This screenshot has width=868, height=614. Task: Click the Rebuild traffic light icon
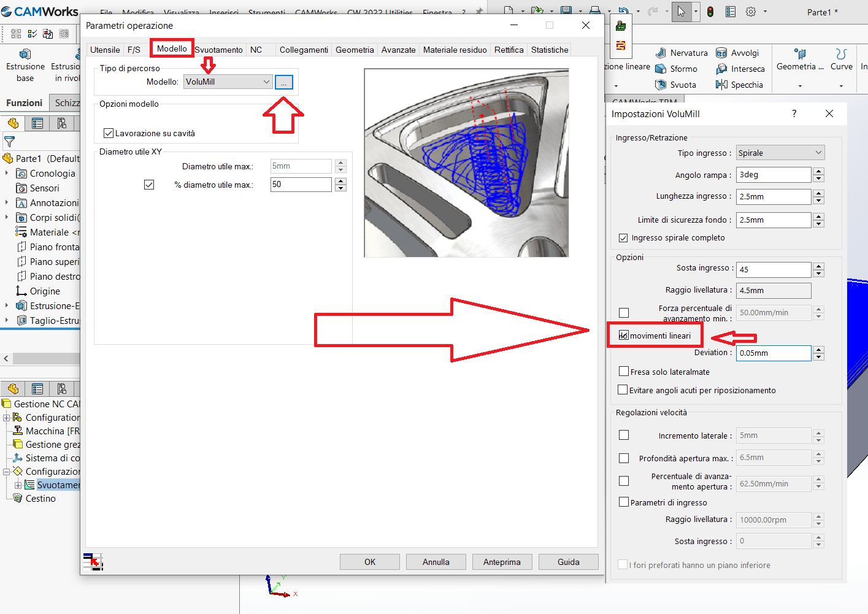(710, 11)
